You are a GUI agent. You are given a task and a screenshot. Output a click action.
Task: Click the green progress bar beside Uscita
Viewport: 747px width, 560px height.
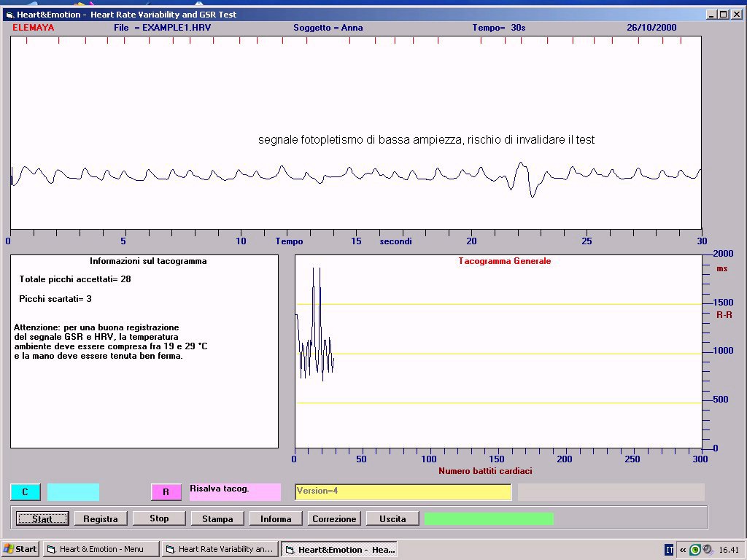(489, 518)
